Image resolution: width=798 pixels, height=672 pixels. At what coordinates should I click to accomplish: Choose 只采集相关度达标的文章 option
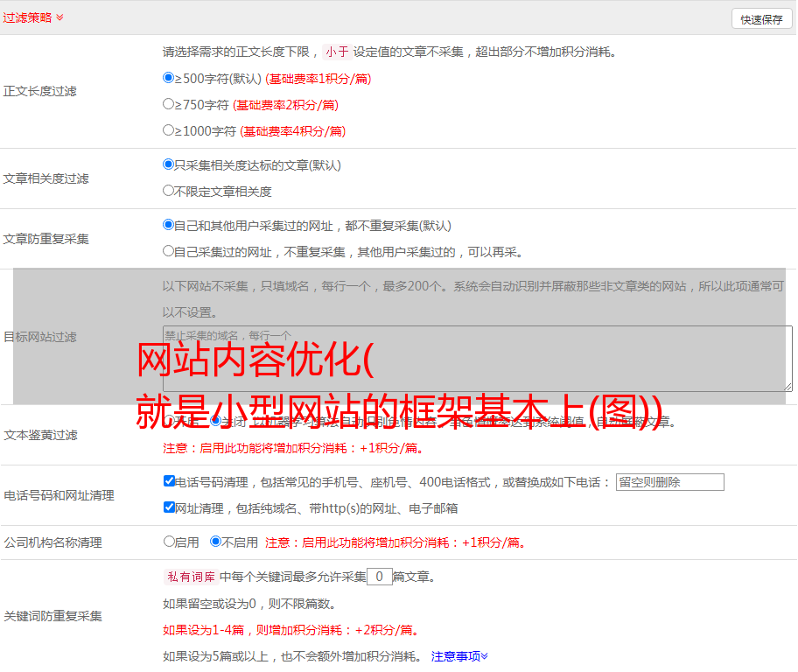169,164
